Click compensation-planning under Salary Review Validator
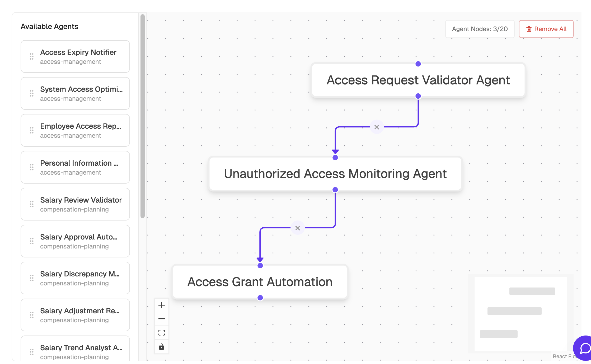 click(x=74, y=209)
